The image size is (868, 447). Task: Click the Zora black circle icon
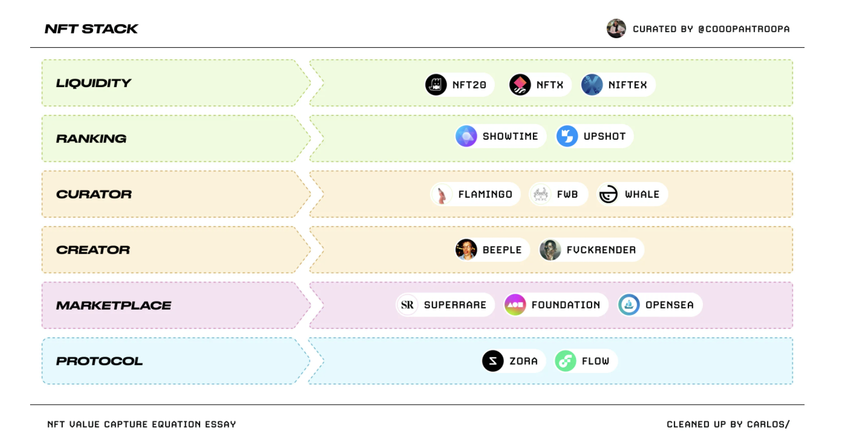(493, 361)
